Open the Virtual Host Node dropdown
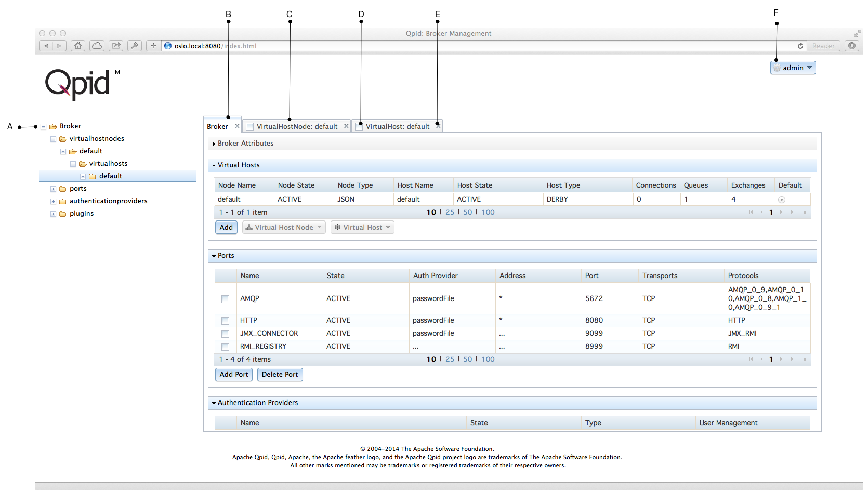This screenshot has width=868, height=495. click(284, 227)
